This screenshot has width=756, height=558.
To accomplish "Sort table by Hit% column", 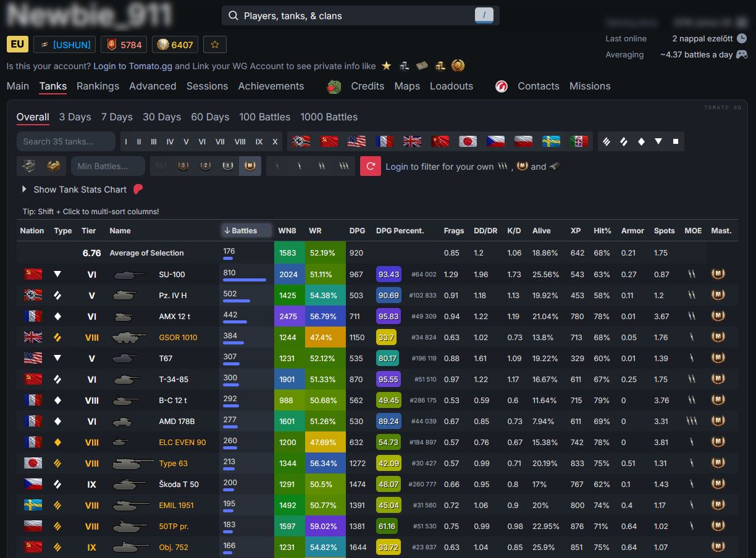I will 602,231.
